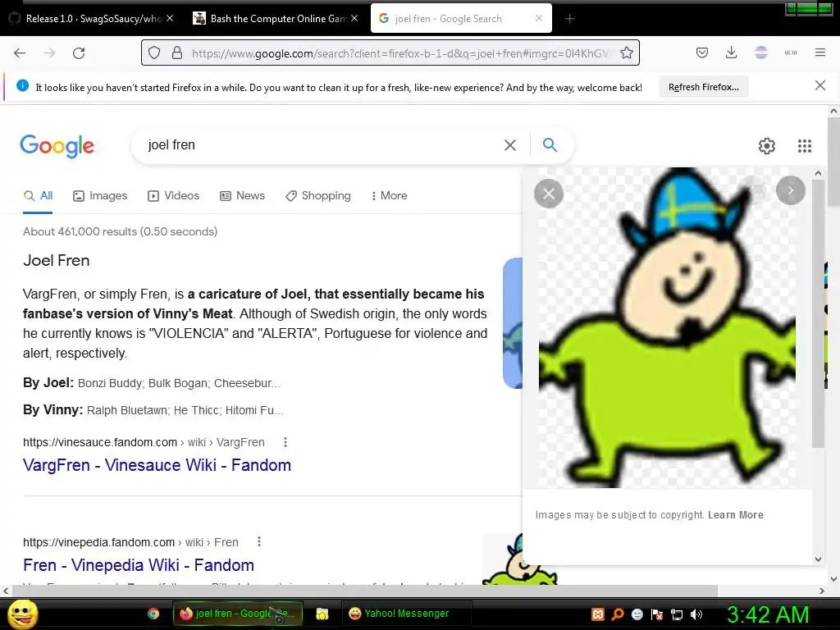Open VargFren - Vinesauce Wiki link
840x630 pixels.
click(x=157, y=465)
